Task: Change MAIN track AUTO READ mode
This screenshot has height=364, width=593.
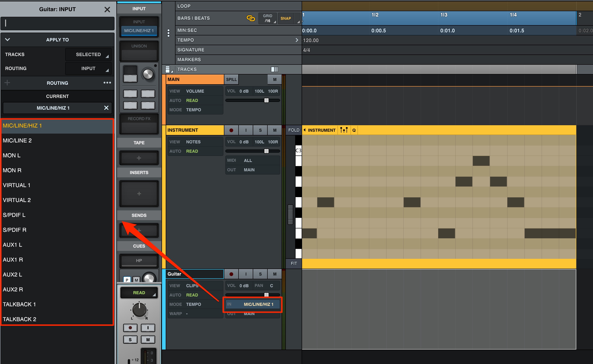Action: [195, 100]
